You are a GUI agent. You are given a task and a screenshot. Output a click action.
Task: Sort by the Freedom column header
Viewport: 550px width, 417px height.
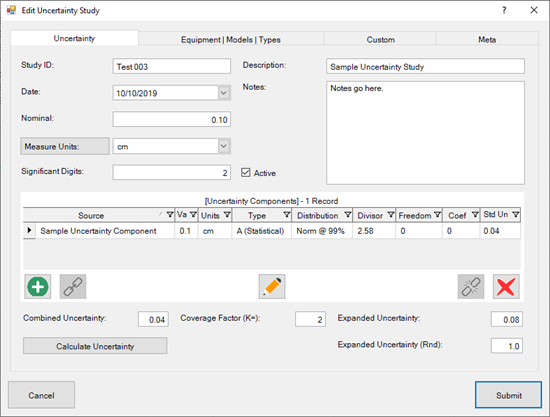coord(415,215)
